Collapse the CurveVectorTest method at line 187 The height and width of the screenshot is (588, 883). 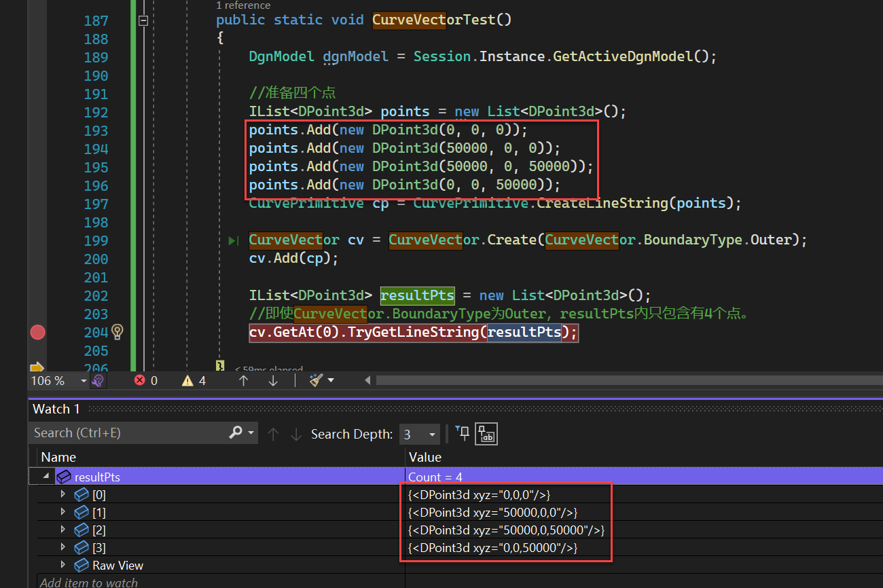pyautogui.click(x=143, y=20)
